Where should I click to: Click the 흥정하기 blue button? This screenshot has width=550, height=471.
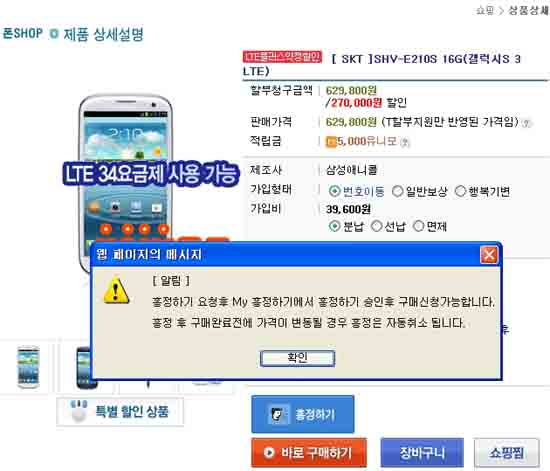coord(303,415)
